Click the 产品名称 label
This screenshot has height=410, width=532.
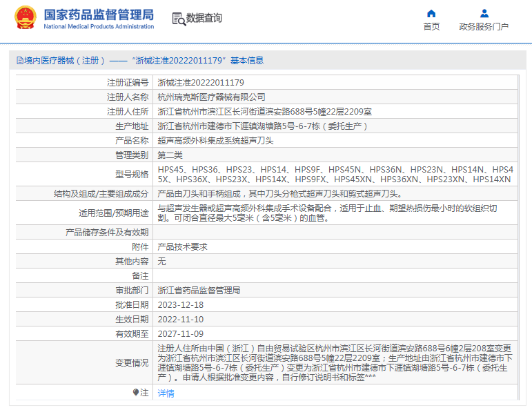(x=132, y=141)
